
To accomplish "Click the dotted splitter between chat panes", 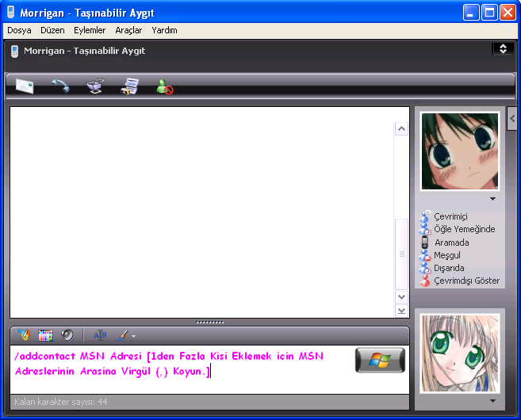I will point(209,322).
